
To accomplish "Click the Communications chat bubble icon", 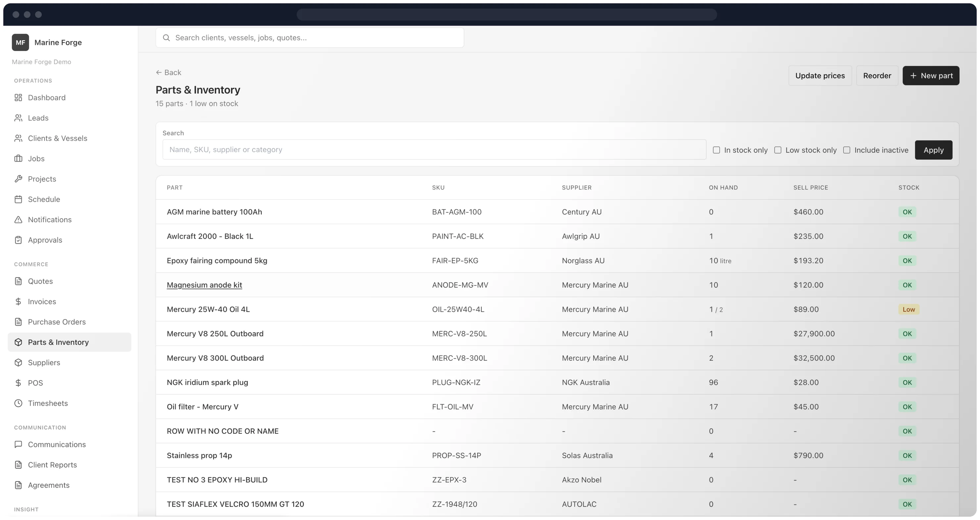I will (18, 444).
